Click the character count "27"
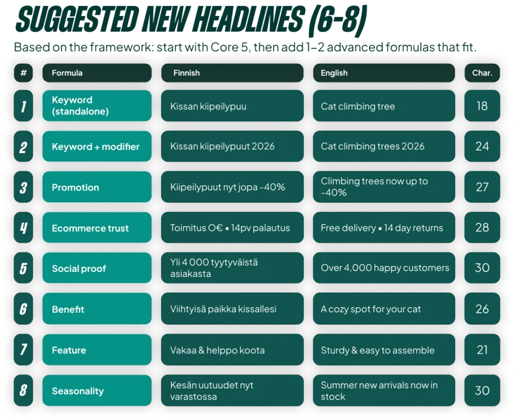This screenshot has height=420, width=514. tap(482, 187)
